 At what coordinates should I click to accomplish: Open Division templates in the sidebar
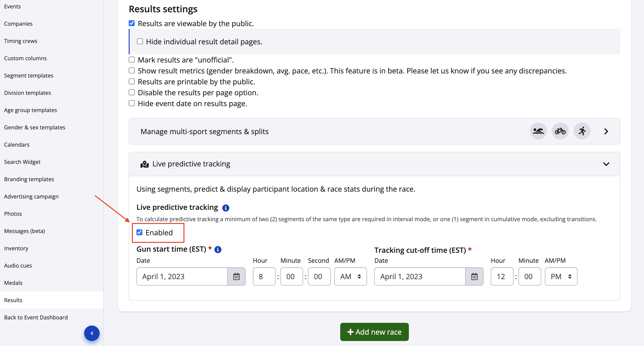[x=28, y=93]
